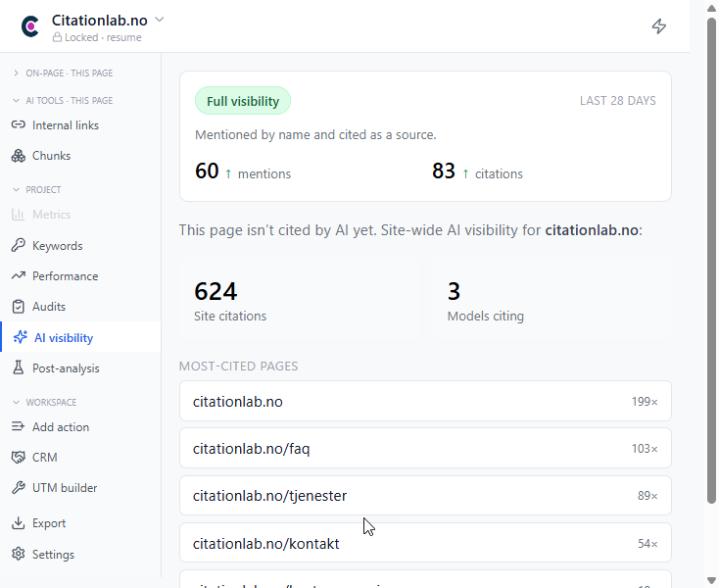Click the Performance trend arrow icon
719x588 pixels.
19,275
